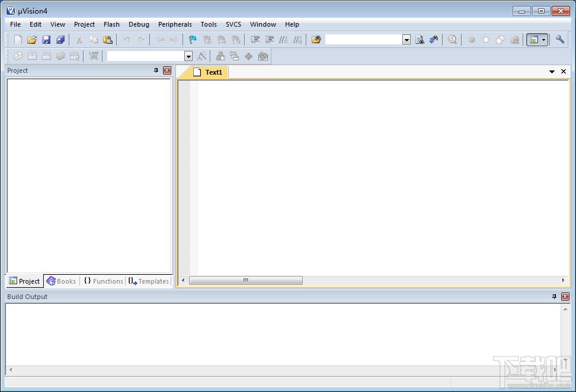Click the Indent selected text icon
The height and width of the screenshot is (392, 576).
[255, 40]
